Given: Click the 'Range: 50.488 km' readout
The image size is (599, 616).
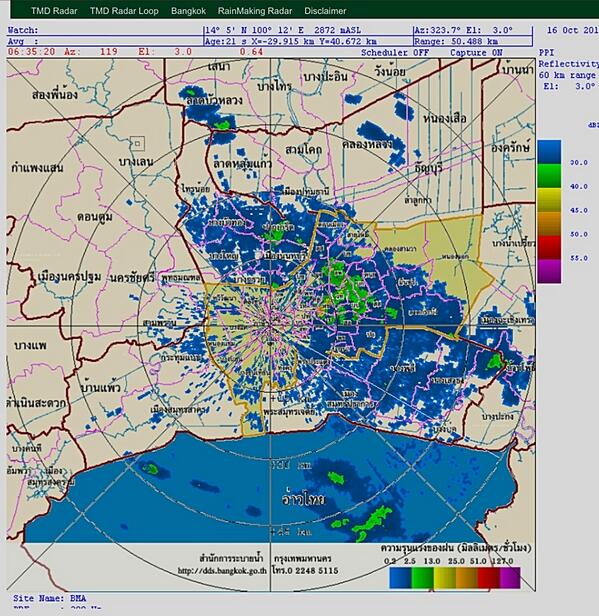Looking at the screenshot, I should 456,41.
